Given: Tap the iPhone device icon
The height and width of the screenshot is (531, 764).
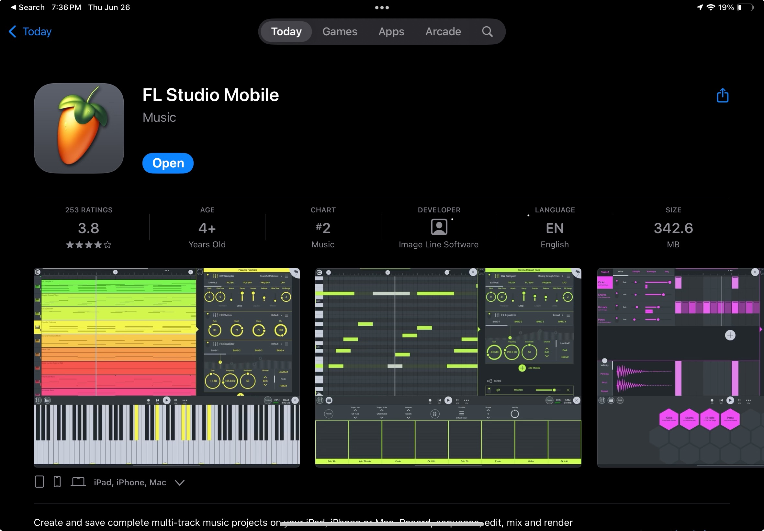Looking at the screenshot, I should (57, 482).
